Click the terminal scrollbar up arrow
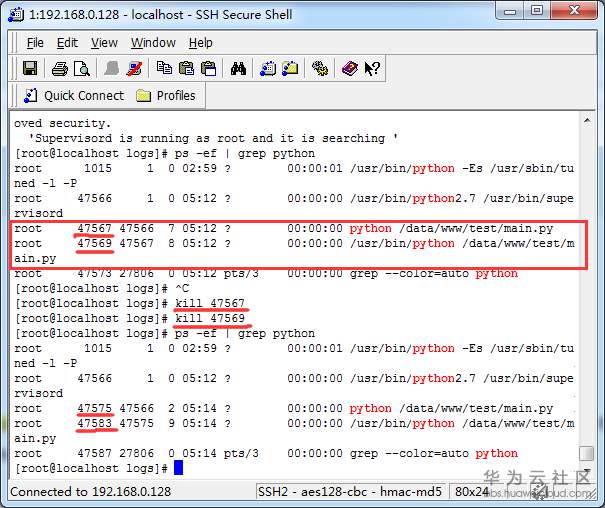The width and height of the screenshot is (605, 508). tap(587, 121)
